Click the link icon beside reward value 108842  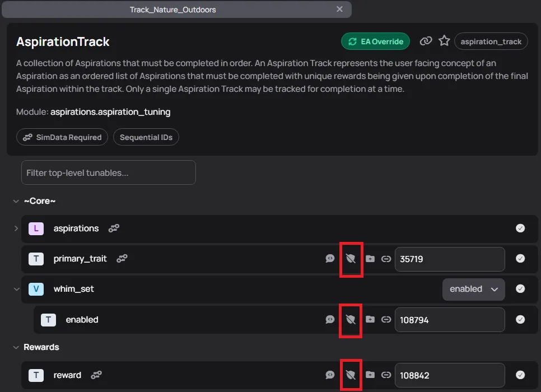pos(386,375)
